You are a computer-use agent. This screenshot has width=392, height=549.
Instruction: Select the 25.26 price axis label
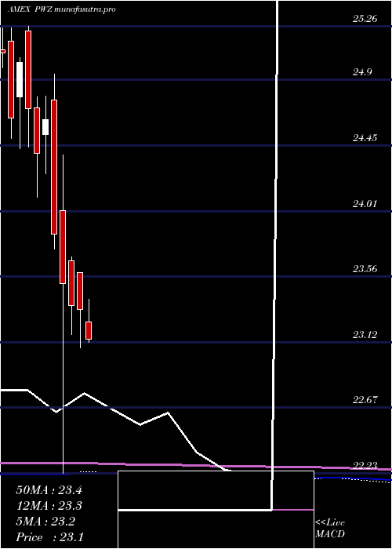click(365, 19)
